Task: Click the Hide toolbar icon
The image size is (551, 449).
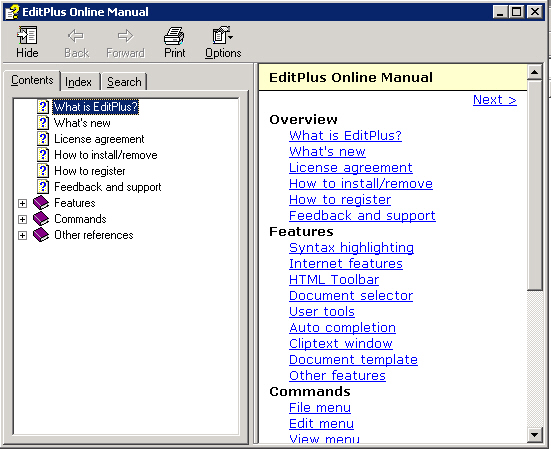Action: (27, 35)
